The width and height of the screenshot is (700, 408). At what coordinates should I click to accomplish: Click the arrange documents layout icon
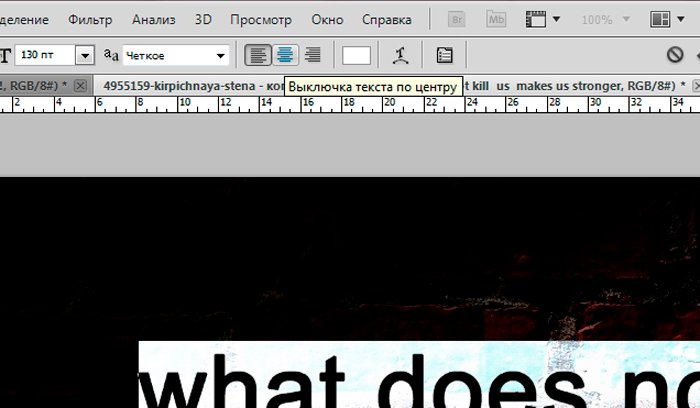660,19
